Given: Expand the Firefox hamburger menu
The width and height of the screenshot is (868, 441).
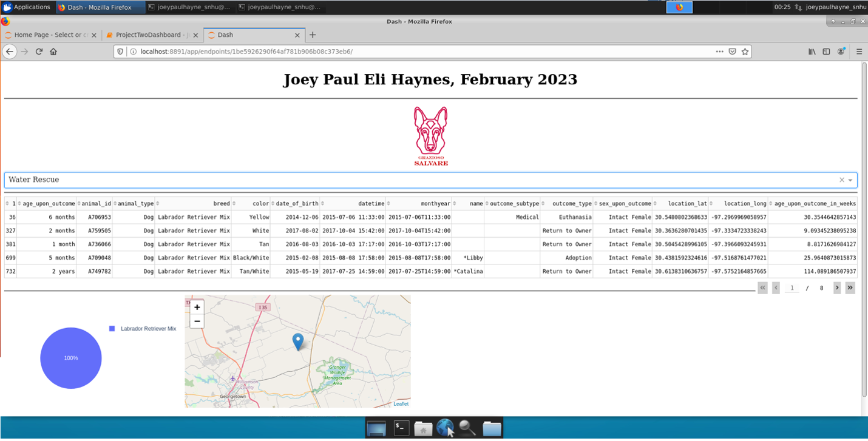Looking at the screenshot, I should click(x=860, y=51).
